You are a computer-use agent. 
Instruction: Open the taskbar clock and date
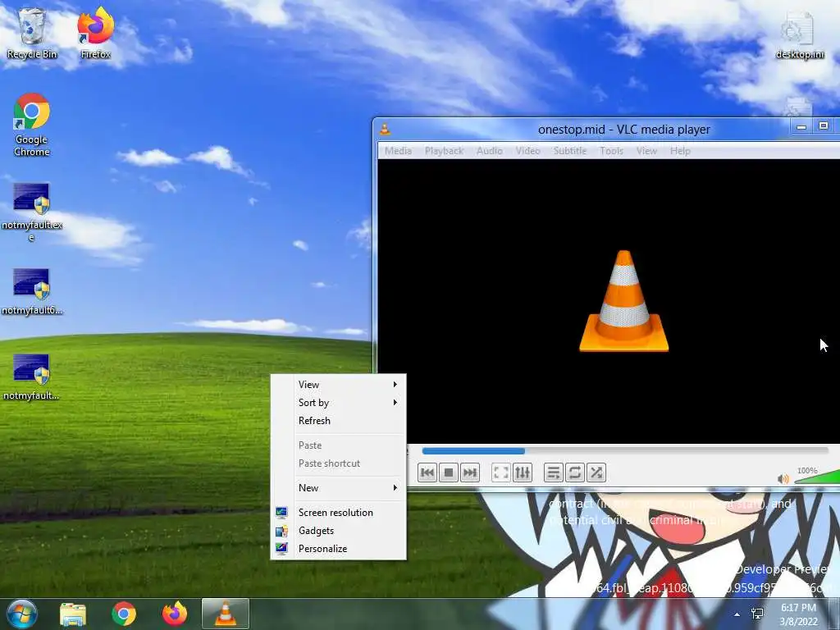[x=799, y=614]
